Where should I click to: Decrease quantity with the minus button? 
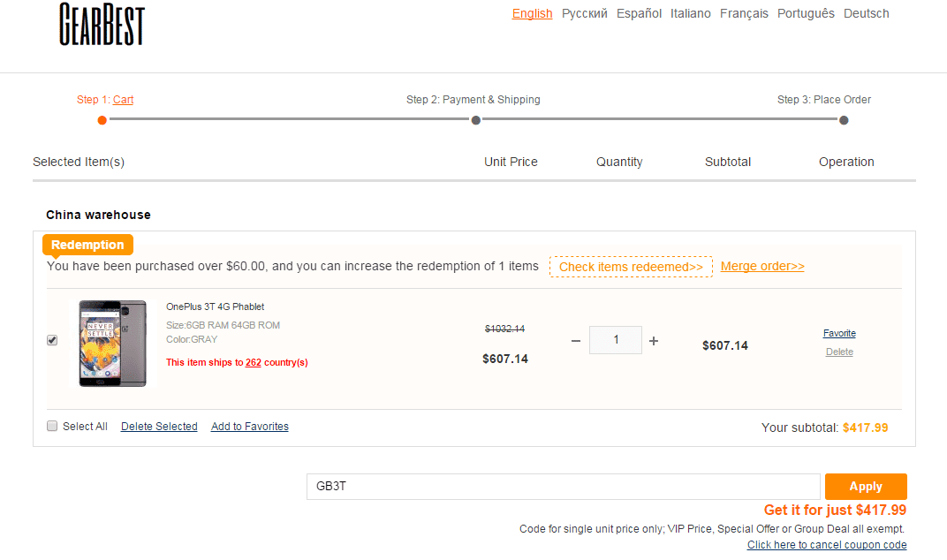pyautogui.click(x=576, y=341)
